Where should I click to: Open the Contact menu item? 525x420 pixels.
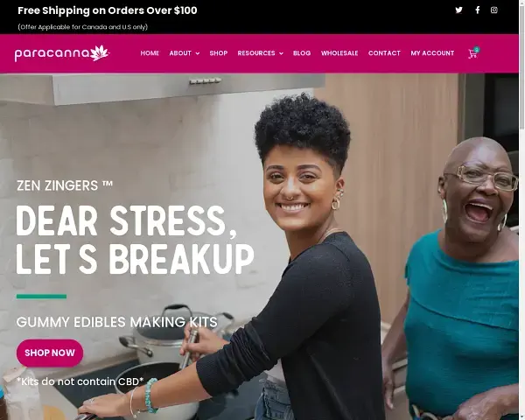384,53
